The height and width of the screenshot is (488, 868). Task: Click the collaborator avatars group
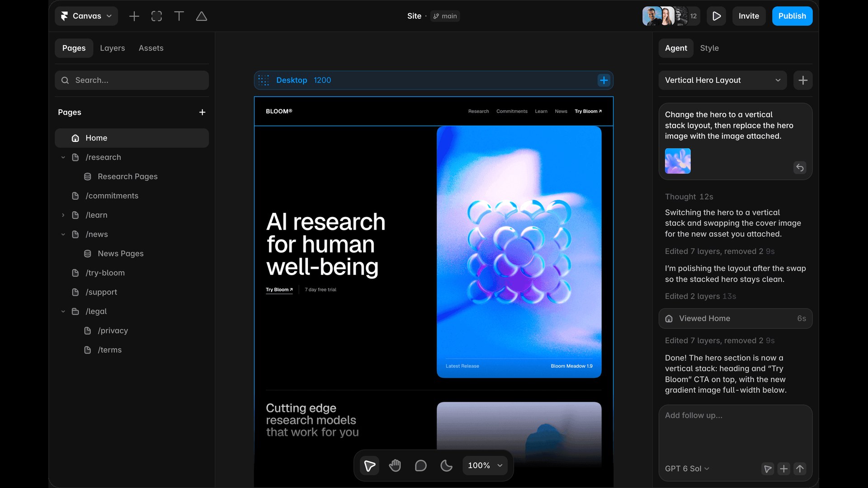[x=671, y=16]
